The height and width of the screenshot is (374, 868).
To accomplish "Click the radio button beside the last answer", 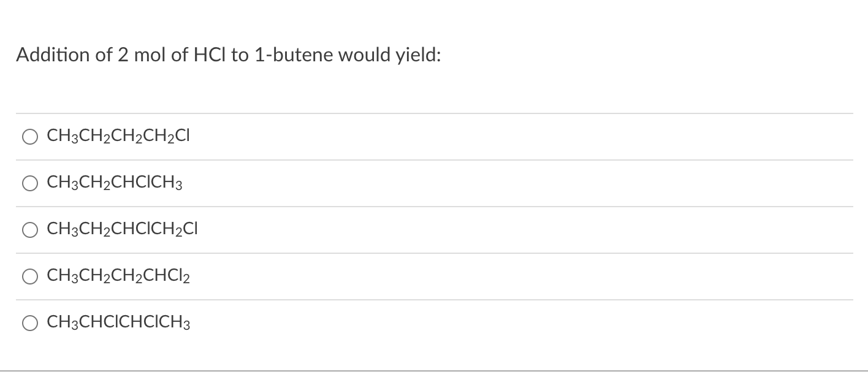I will 29,322.
